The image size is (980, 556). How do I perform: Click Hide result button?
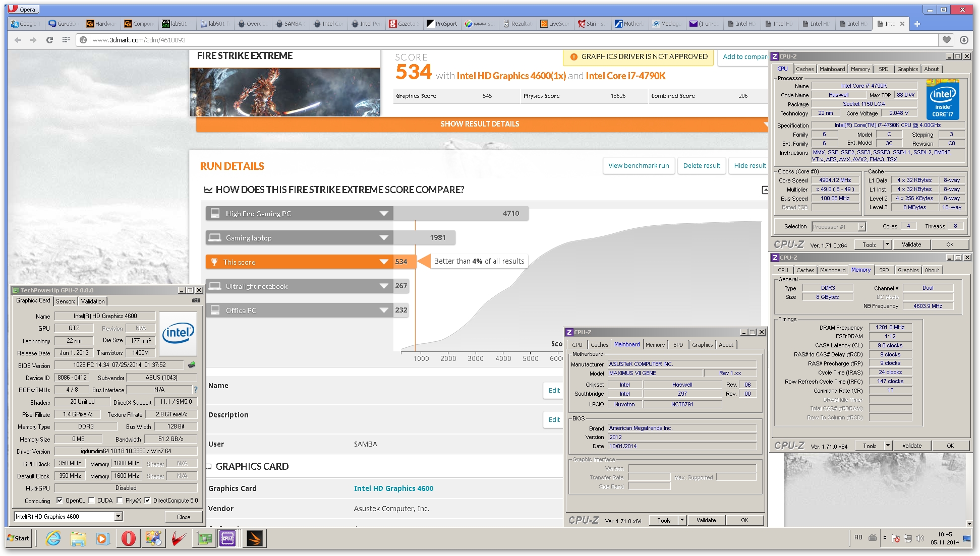click(x=750, y=165)
